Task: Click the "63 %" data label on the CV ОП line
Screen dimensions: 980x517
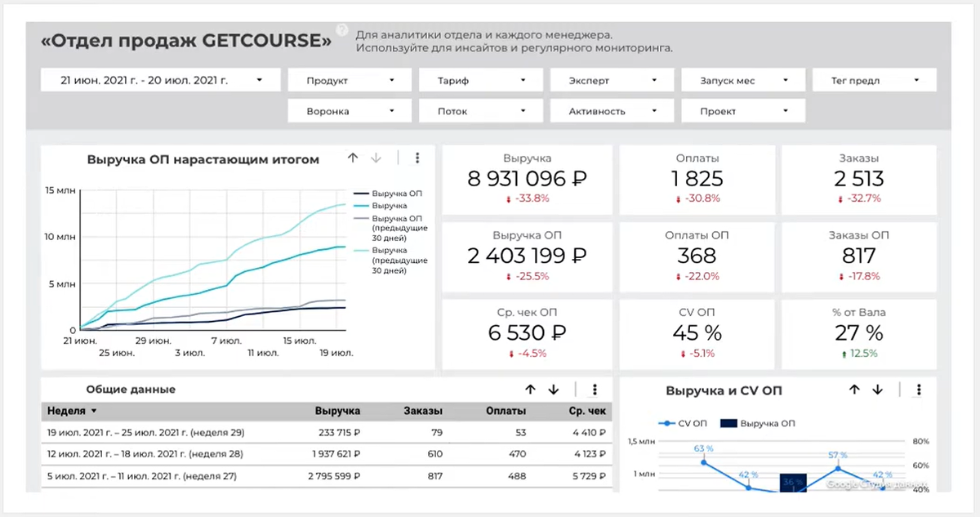Action: (x=704, y=448)
